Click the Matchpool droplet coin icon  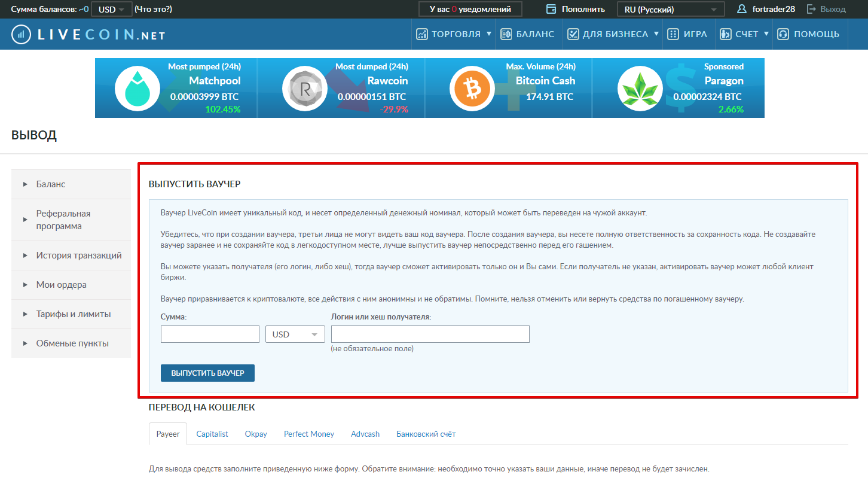[x=136, y=88]
